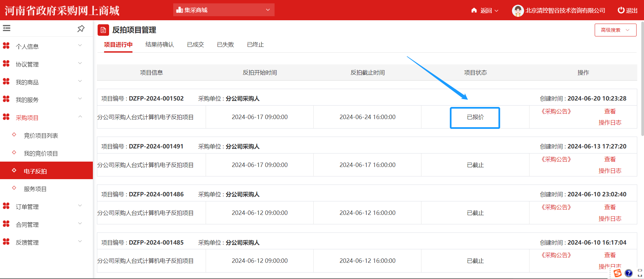Click the 反拍截止时间 column header
Screen dimensions: 644x279
pyautogui.click(x=367, y=73)
